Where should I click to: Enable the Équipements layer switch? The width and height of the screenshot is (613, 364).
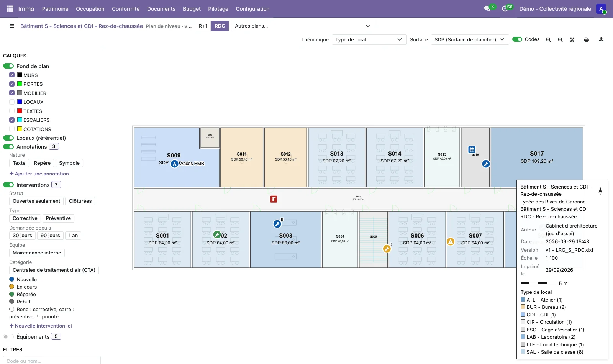click(x=8, y=337)
